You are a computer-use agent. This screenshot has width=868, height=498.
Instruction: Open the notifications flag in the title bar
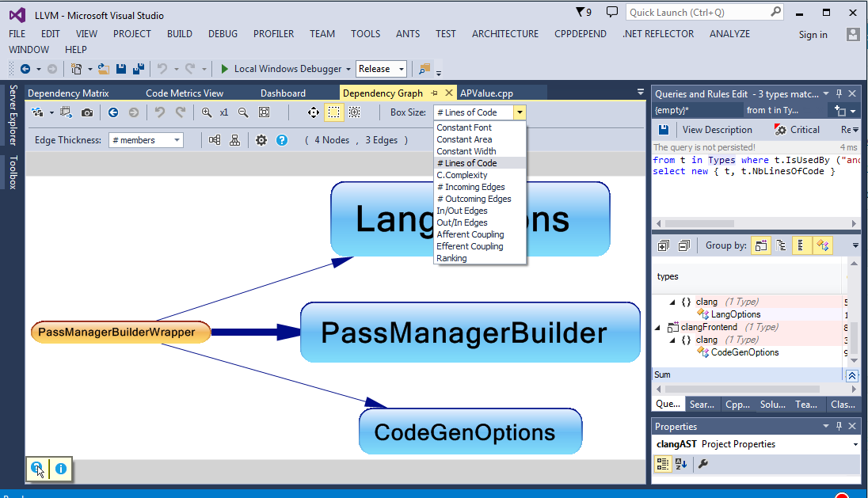click(x=584, y=12)
